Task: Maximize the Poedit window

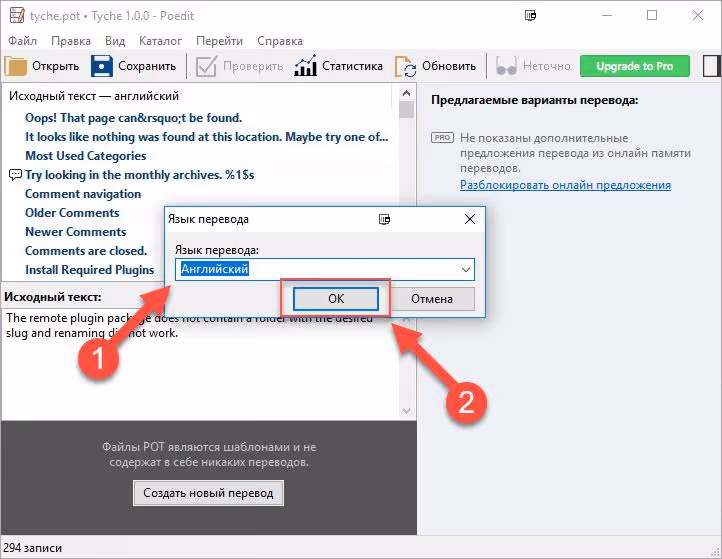Action: pyautogui.click(x=652, y=15)
